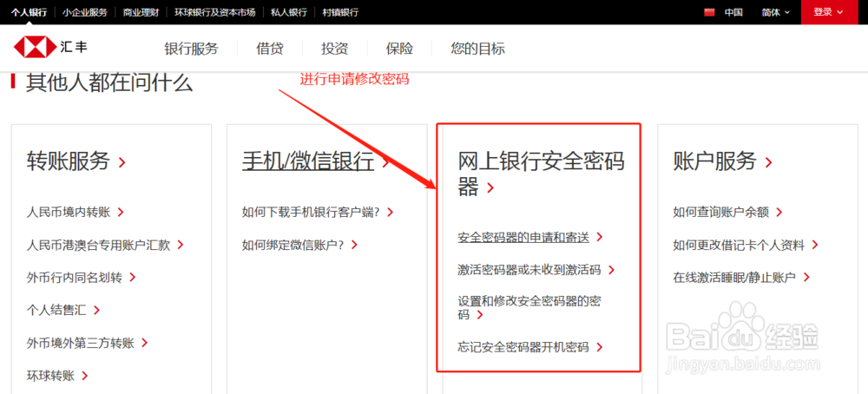Click the 中国 region link
The height and width of the screenshot is (394, 868).
point(733,12)
